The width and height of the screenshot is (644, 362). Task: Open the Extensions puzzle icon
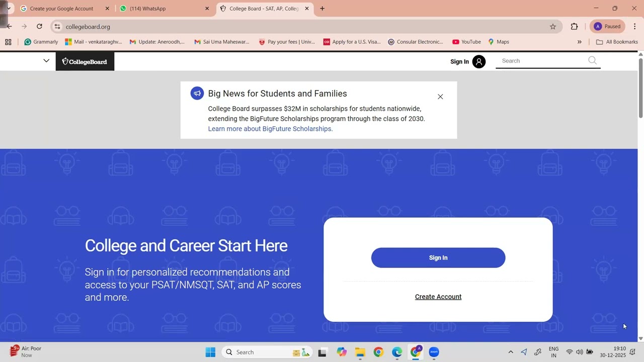pos(574,27)
